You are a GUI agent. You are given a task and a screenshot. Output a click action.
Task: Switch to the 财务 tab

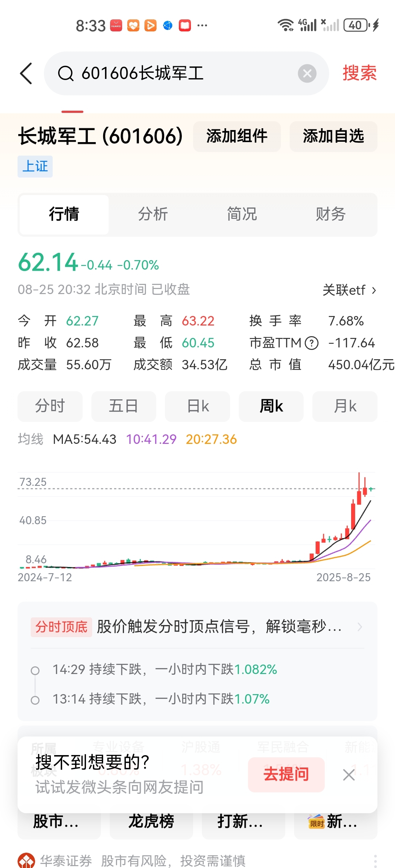tap(331, 214)
